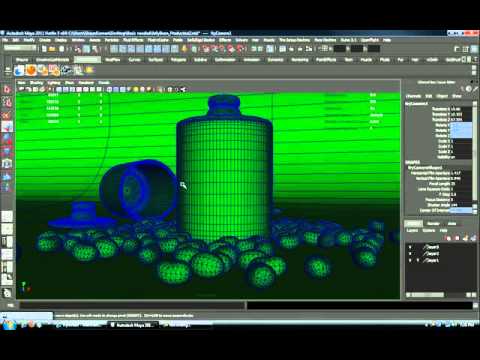Screen dimensions: 480x360
Task: Toggle the Resolution Gate icon in viewport toolbar
Action: coord(72,89)
